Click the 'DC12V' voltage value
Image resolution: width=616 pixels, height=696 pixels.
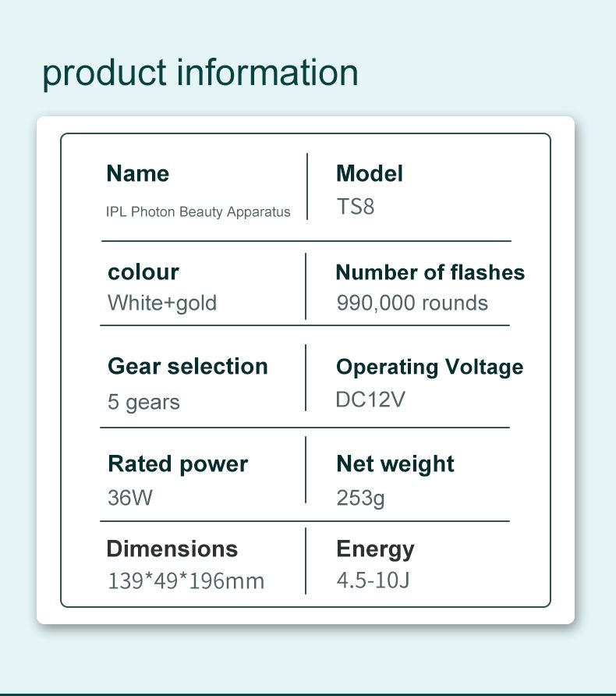point(370,399)
